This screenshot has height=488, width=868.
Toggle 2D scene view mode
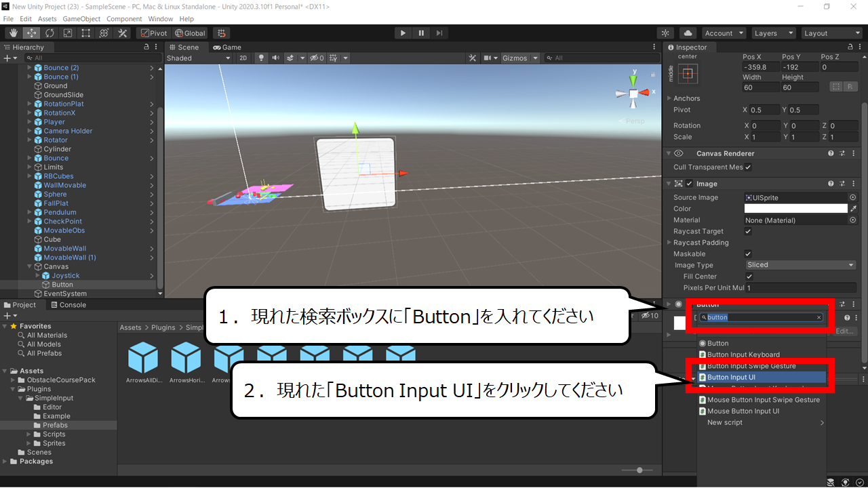pos(243,58)
